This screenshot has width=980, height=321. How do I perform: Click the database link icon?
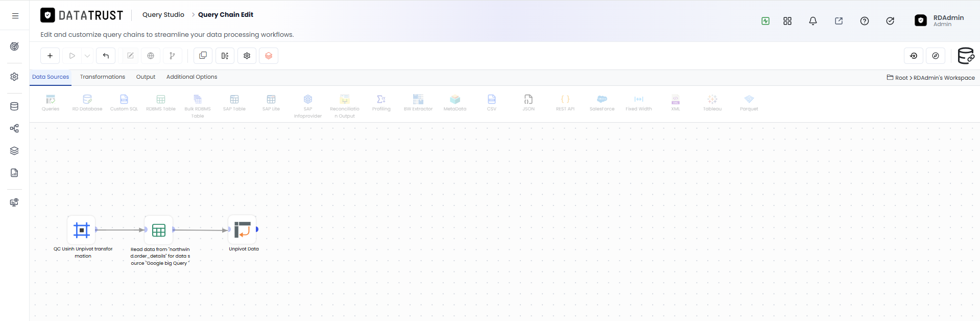(966, 56)
